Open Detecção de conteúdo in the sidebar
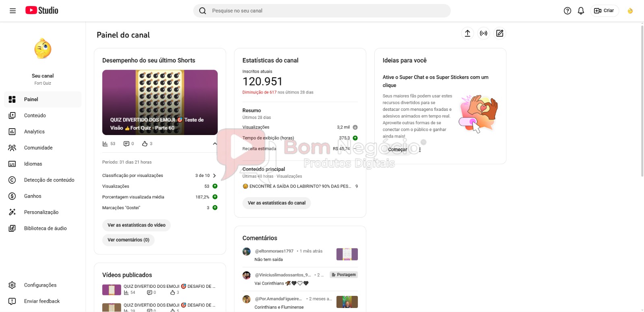Image resolution: width=644 pixels, height=312 pixels. (x=43, y=180)
